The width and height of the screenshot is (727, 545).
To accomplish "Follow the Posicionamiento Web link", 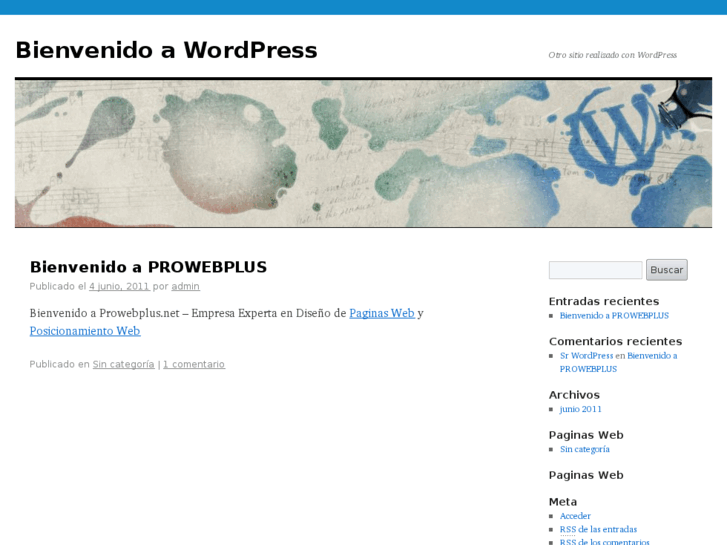I will pos(85,331).
